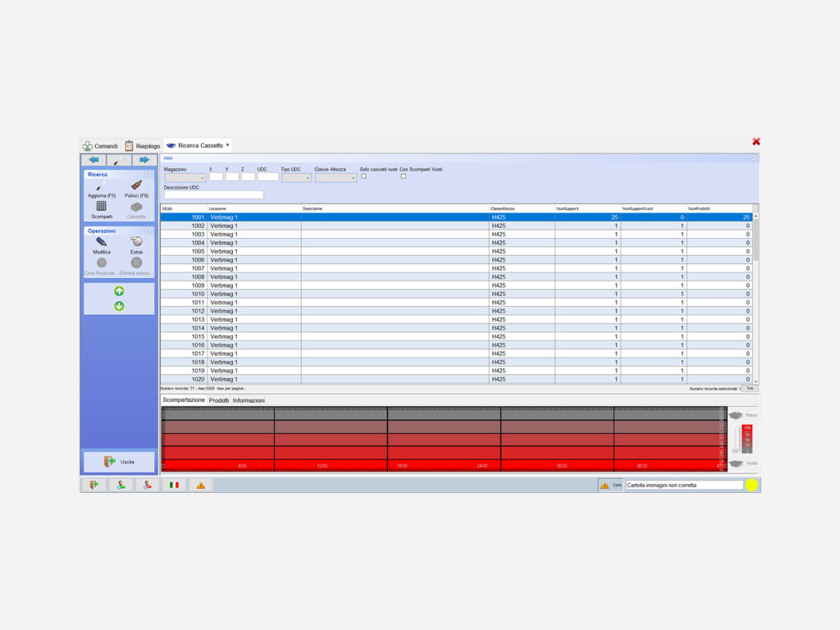Click the X coordinate input field
The image size is (840, 630).
(217, 177)
